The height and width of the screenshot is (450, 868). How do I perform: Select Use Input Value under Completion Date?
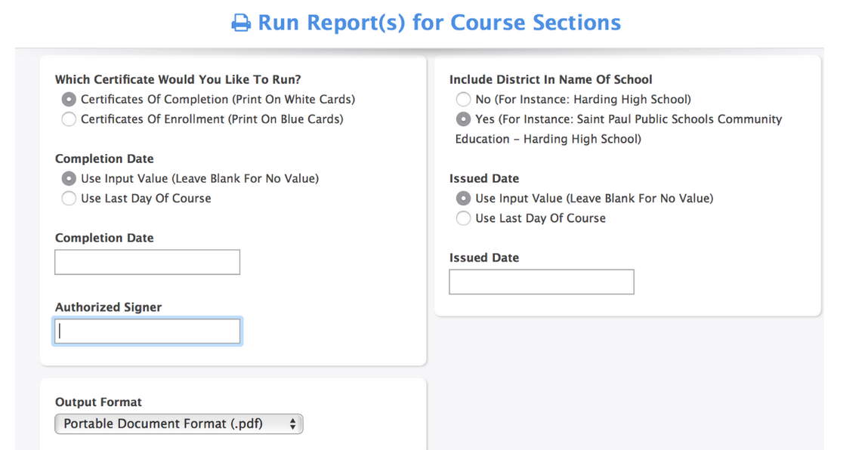69,179
